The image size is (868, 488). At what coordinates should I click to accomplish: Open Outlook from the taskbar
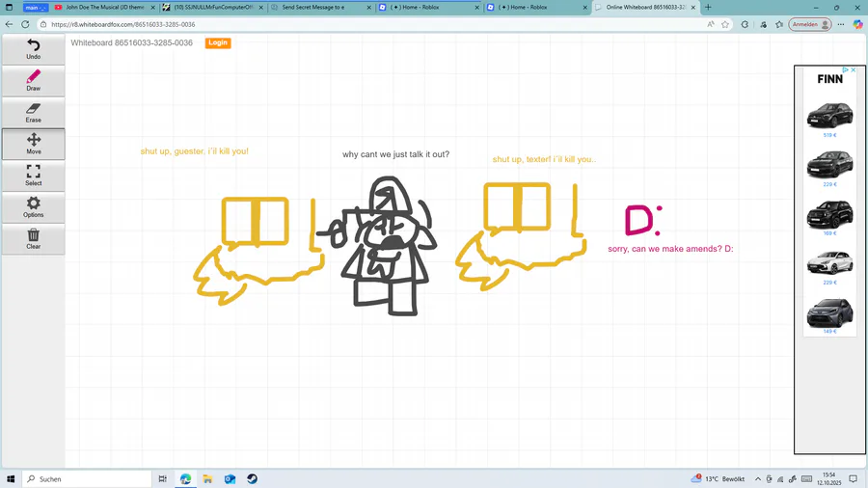coord(230,478)
